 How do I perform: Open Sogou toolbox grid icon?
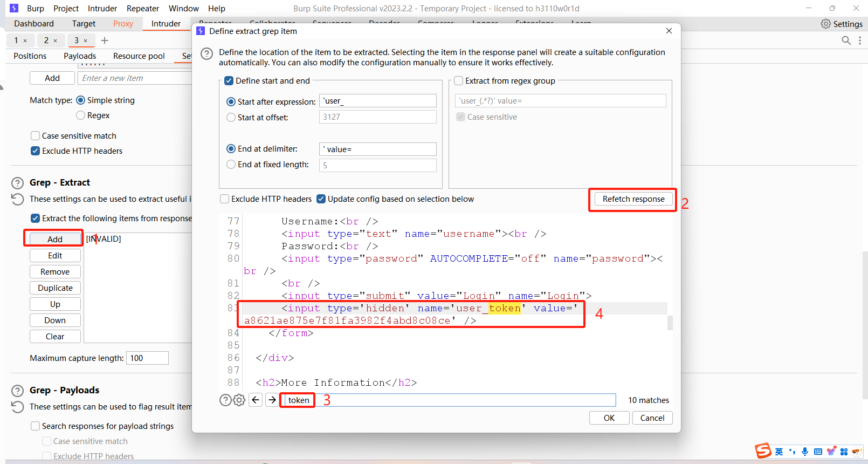pyautogui.click(x=844, y=452)
